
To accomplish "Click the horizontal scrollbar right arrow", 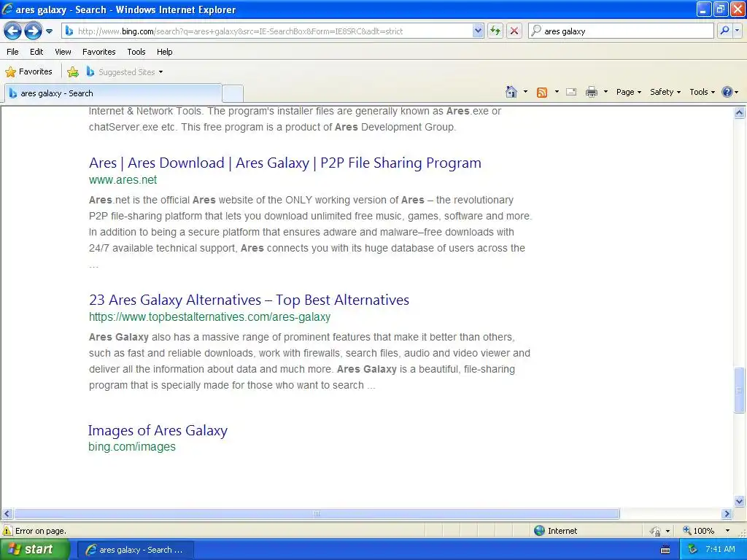I will click(x=727, y=514).
